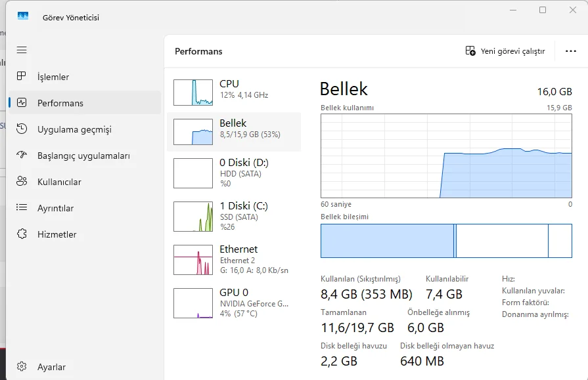Select GPU 0 NVIDIA GeForce entry
Screen dimensions: 588x380
pos(234,303)
